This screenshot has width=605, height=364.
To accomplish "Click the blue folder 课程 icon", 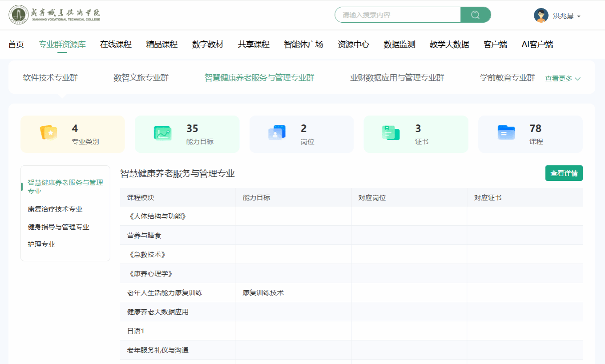I will 506,133.
